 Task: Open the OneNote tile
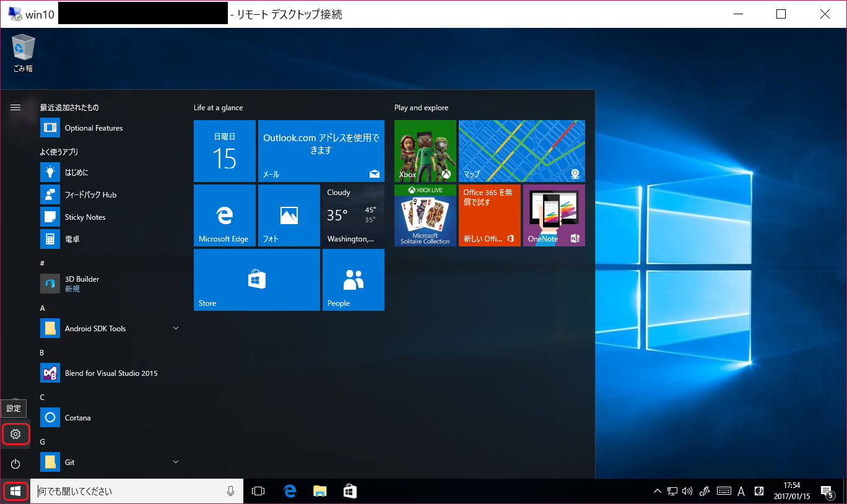click(554, 215)
